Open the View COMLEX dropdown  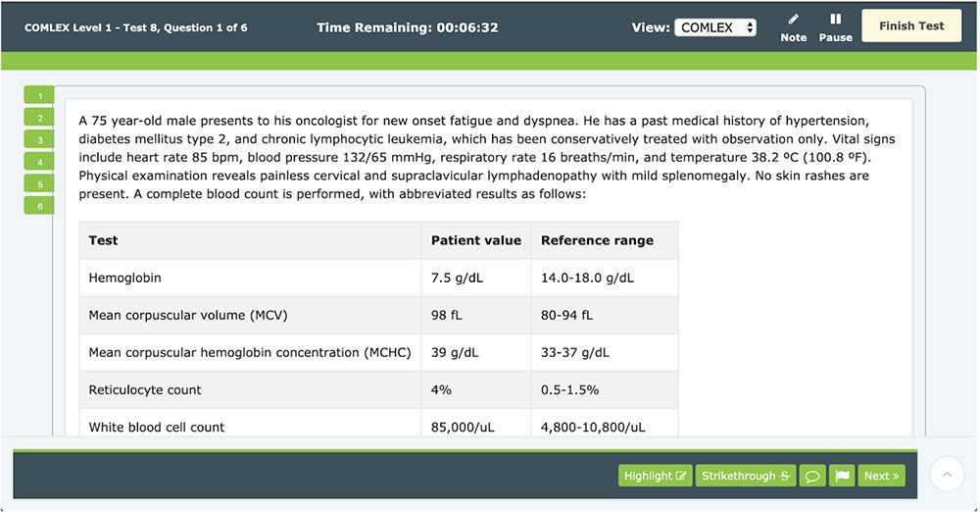coord(715,27)
